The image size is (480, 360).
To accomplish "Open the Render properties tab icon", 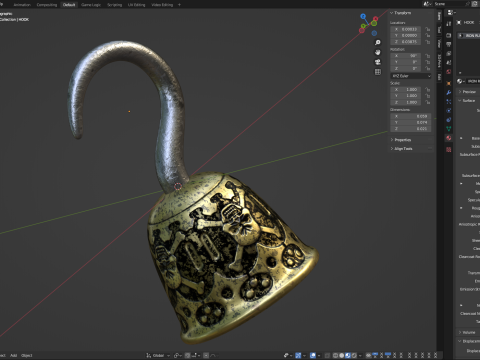I will pyautogui.click(x=449, y=35).
